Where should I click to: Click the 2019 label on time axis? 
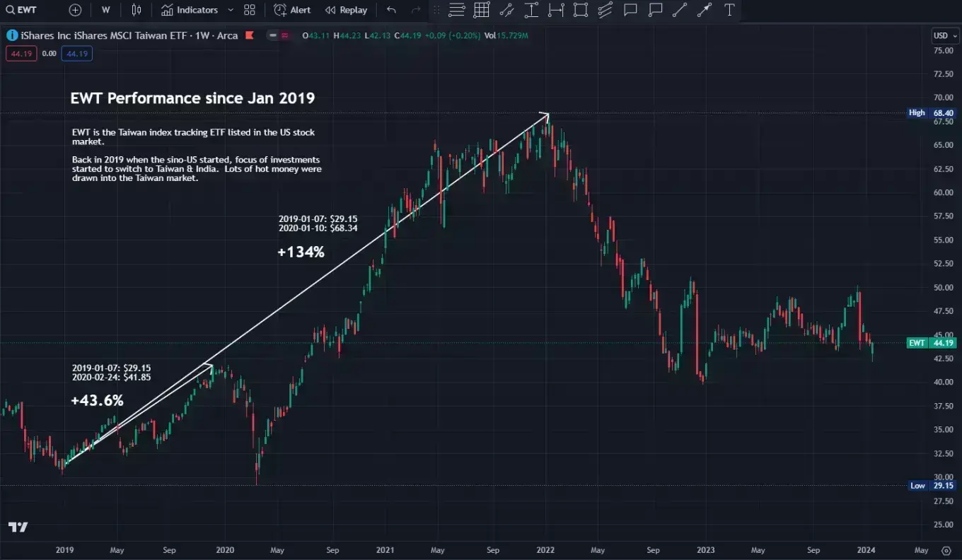pos(64,550)
